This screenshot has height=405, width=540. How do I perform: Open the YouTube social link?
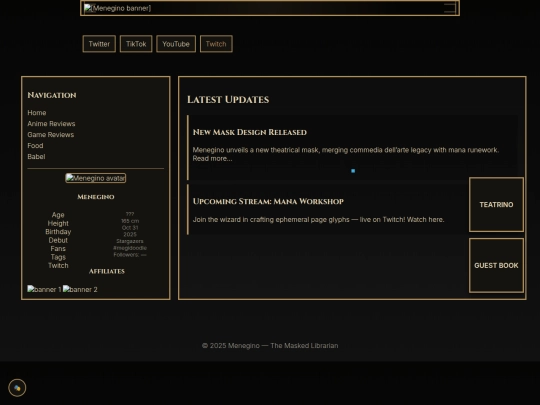[x=176, y=44]
